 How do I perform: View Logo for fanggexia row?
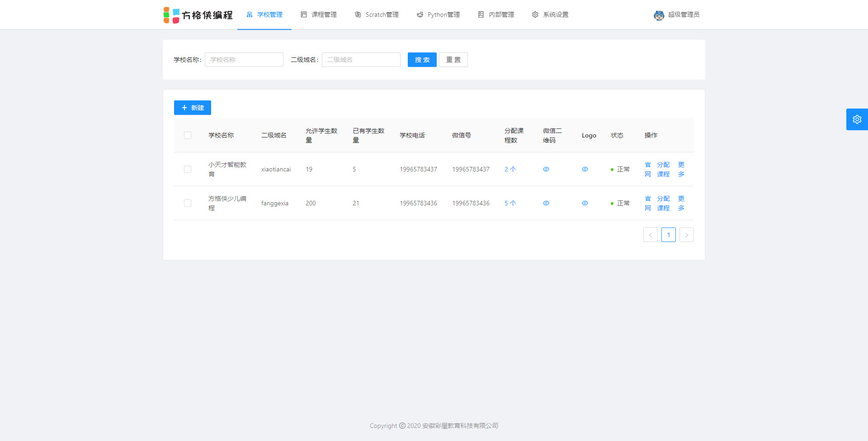tap(585, 203)
